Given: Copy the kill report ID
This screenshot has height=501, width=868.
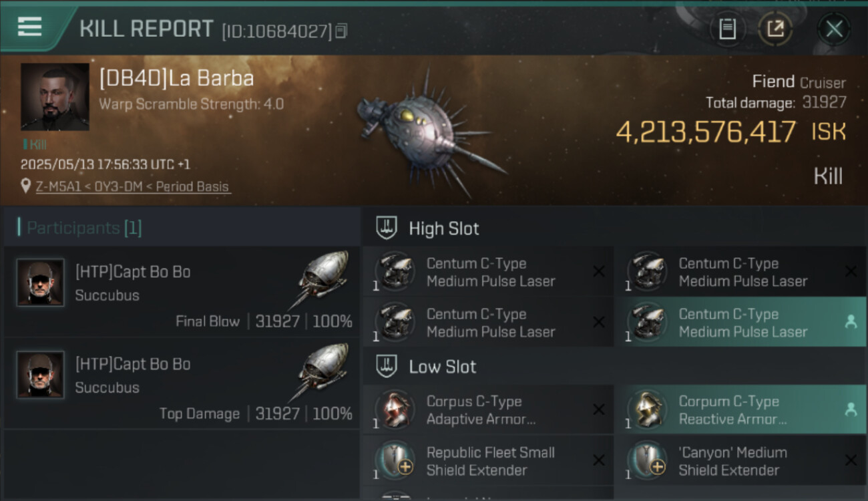Looking at the screenshot, I should 341,31.
